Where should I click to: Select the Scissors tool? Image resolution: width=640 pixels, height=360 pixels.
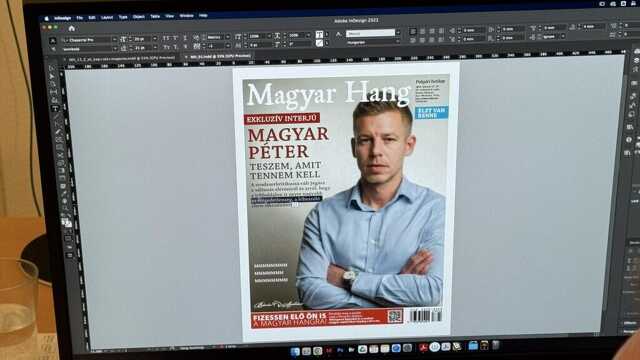pyautogui.click(x=60, y=156)
